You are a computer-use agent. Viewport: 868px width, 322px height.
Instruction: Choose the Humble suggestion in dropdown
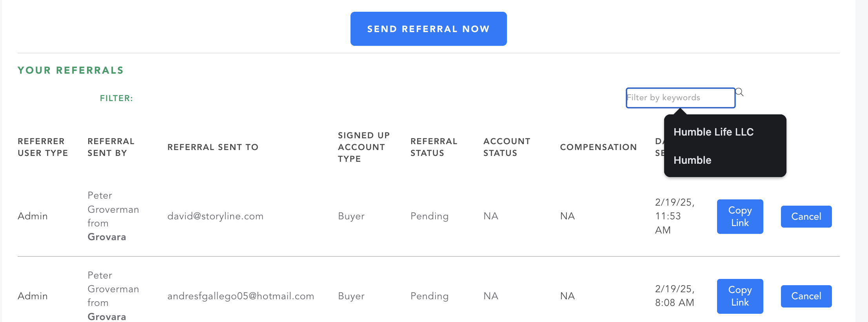[x=692, y=160]
